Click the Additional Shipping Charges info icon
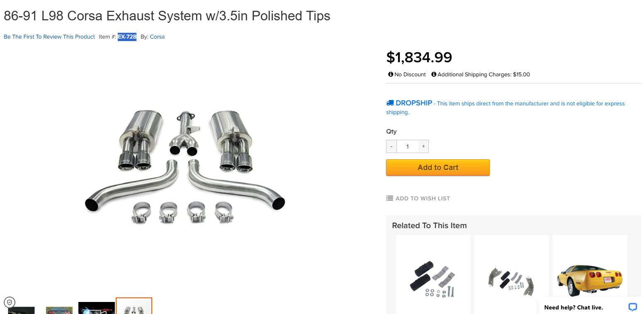The height and width of the screenshot is (314, 644). pyautogui.click(x=434, y=75)
